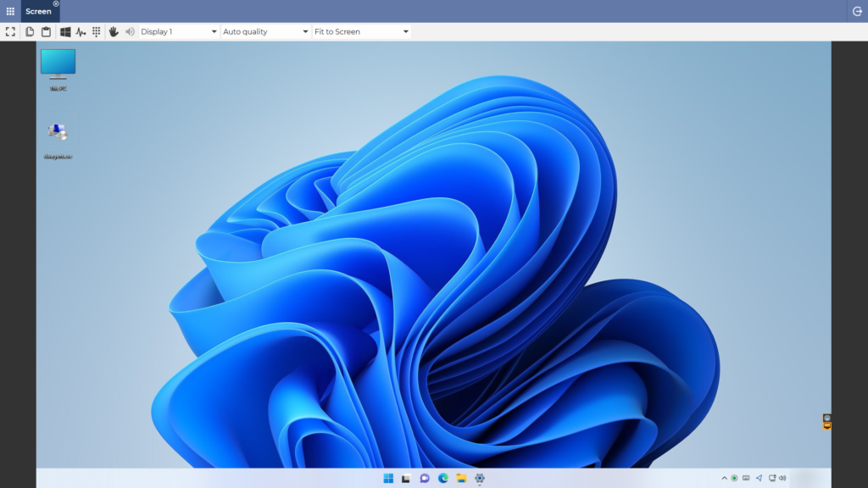Click the upper small icon at right edge
The image size is (868, 488).
827,418
